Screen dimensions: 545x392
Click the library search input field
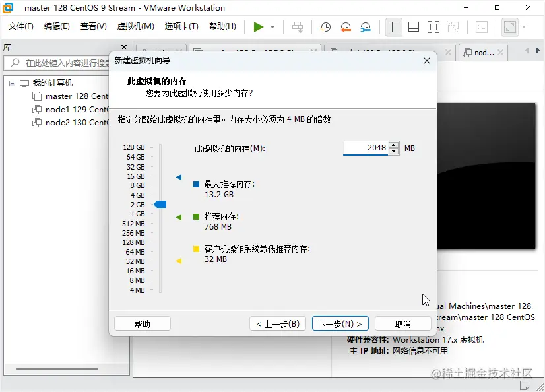pos(57,63)
